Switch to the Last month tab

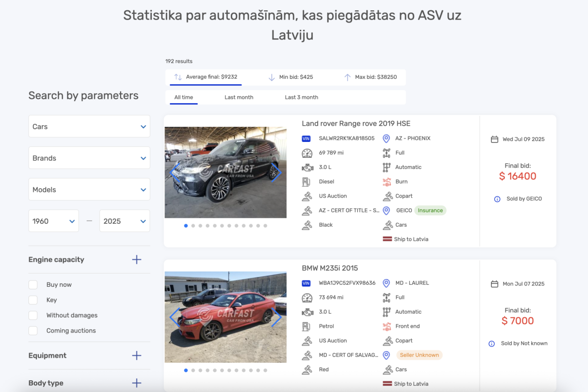pyautogui.click(x=239, y=97)
